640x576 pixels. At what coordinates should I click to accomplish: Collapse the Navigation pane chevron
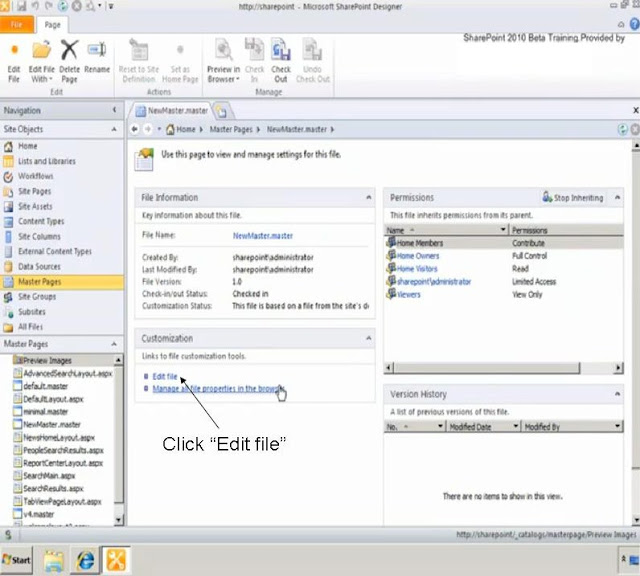(x=114, y=110)
